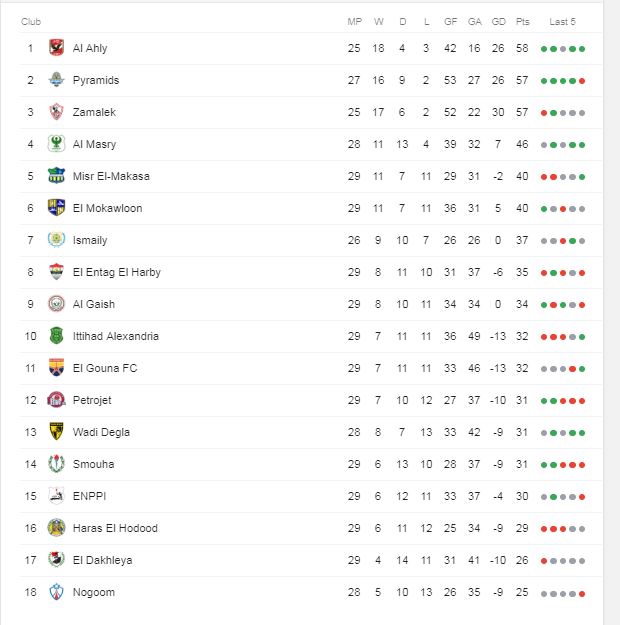This screenshot has width=620, height=625.
Task: Open the El Entag El Harby link
Action: [x=116, y=272]
